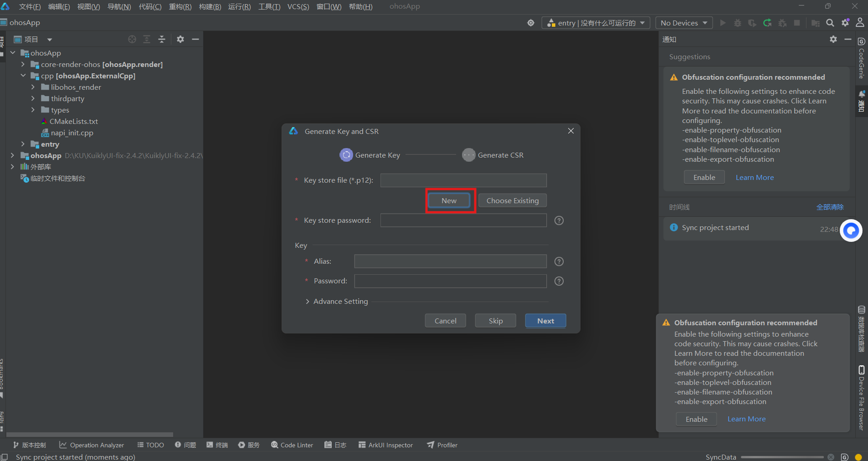Open the user account profile icon
Image resolution: width=868 pixels, height=461 pixels.
(x=860, y=22)
